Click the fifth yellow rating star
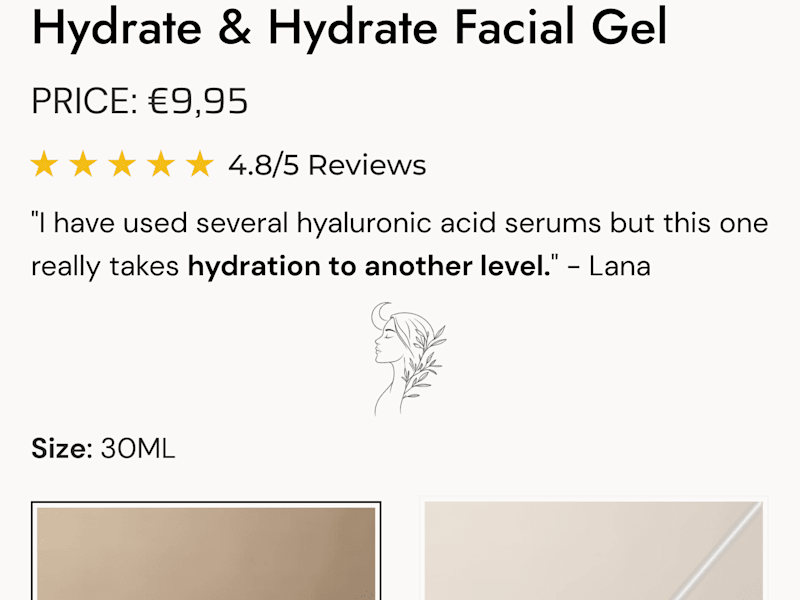Screen dimensions: 800x600 tap(199, 164)
